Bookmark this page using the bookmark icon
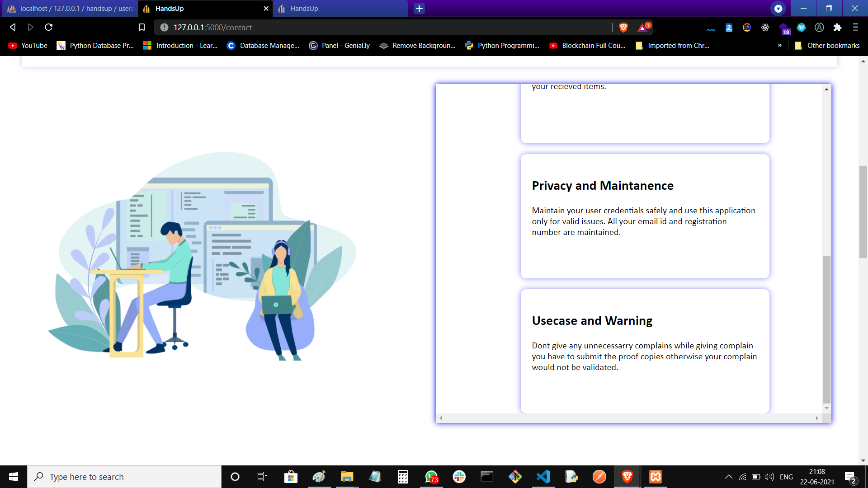The image size is (868, 488). point(142,28)
